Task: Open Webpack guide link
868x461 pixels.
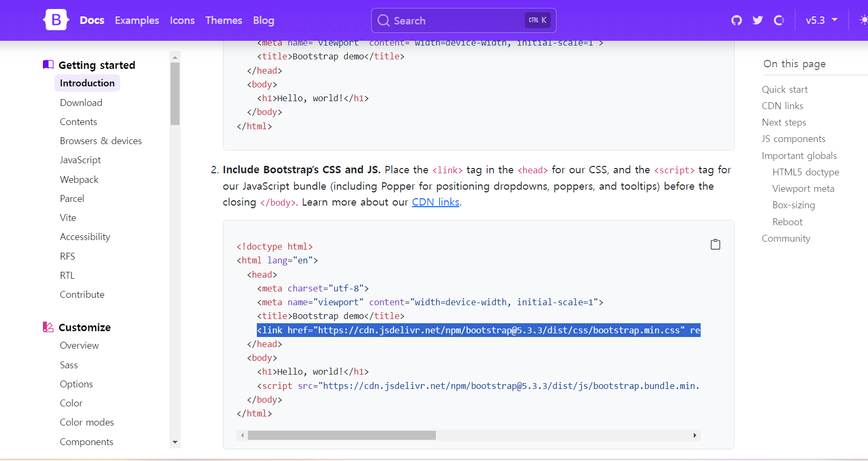Action: [x=79, y=180]
